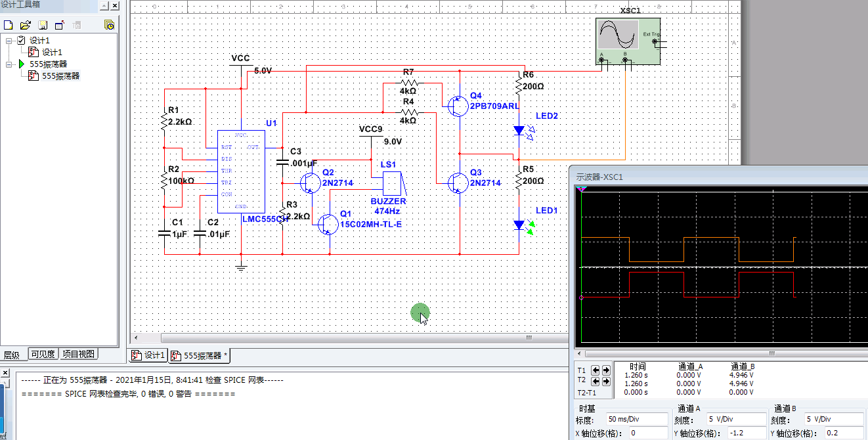Viewport: 868px width, 440px height.
Task: Click the oscilloscope horizontal scrollbar
Action: coord(721,353)
